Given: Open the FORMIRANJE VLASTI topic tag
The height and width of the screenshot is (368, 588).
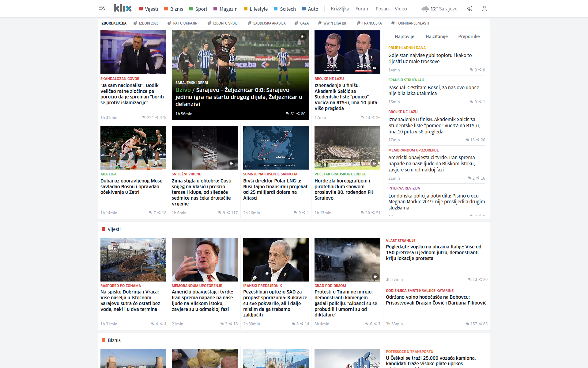Looking at the screenshot, I should (410, 23).
